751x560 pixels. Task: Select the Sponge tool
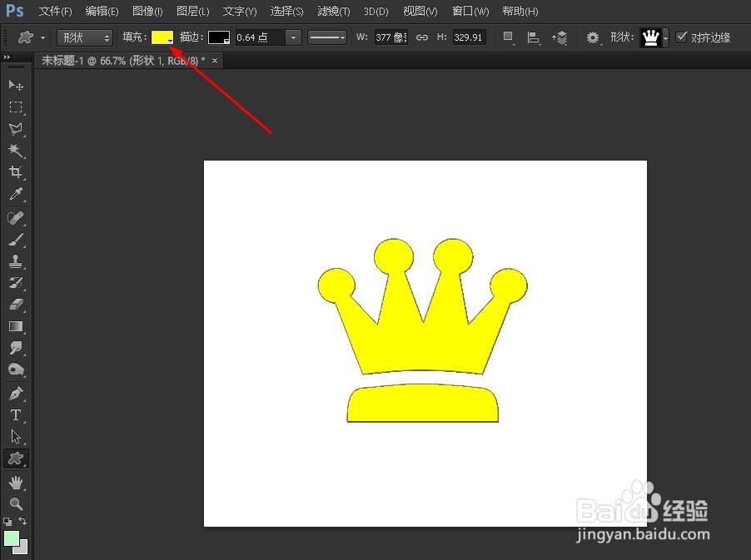(16, 369)
